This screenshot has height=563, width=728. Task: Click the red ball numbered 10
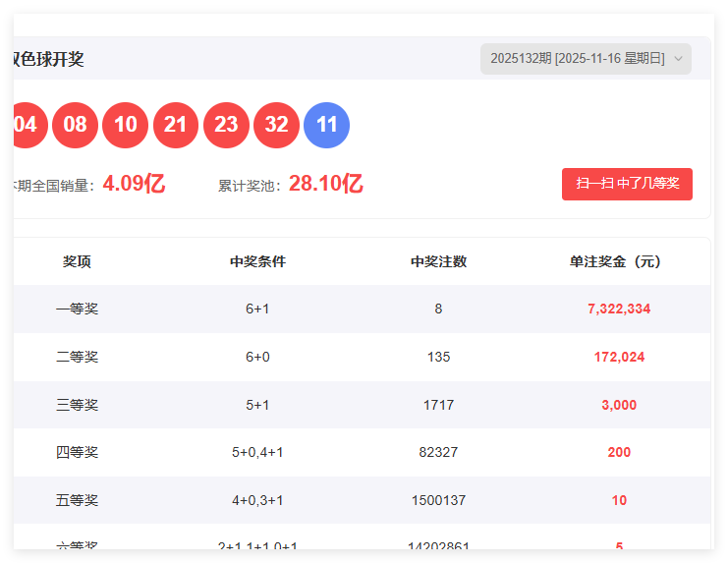click(x=126, y=125)
